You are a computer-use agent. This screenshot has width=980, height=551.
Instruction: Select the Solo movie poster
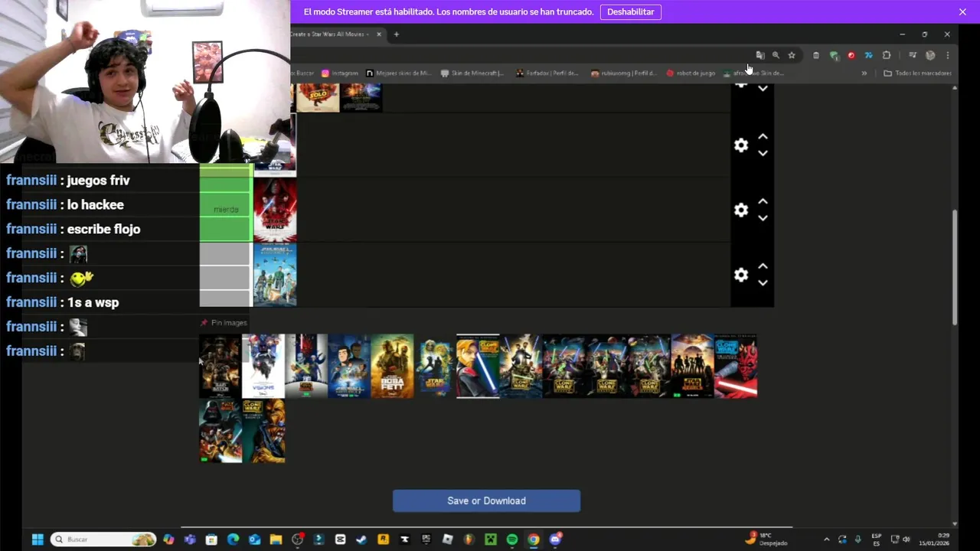tap(318, 98)
